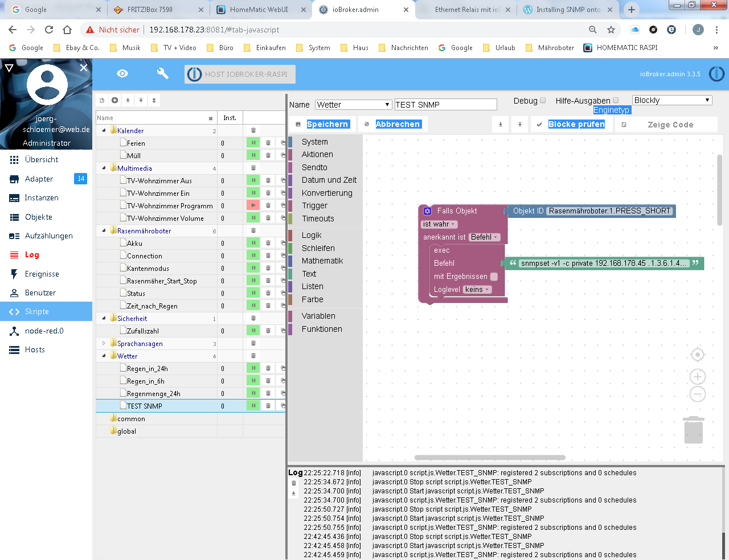Pause the TEST SNMP script
Image resolution: width=729 pixels, height=560 pixels.
click(x=253, y=406)
